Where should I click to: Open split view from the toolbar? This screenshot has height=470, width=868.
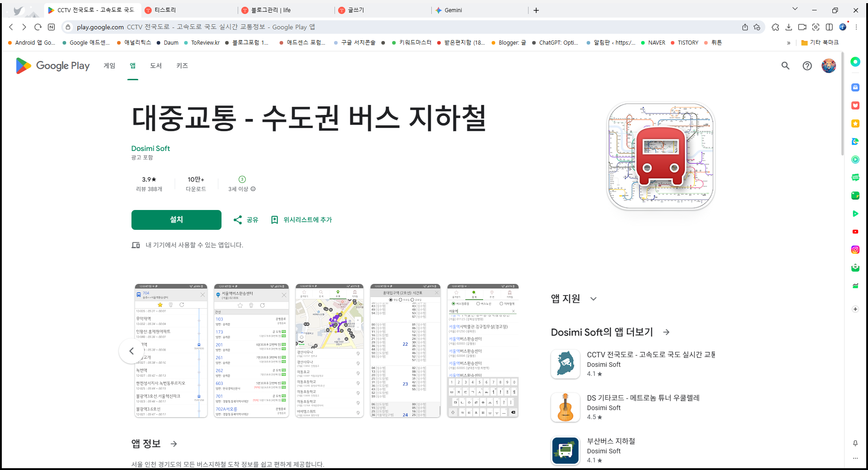tap(829, 27)
